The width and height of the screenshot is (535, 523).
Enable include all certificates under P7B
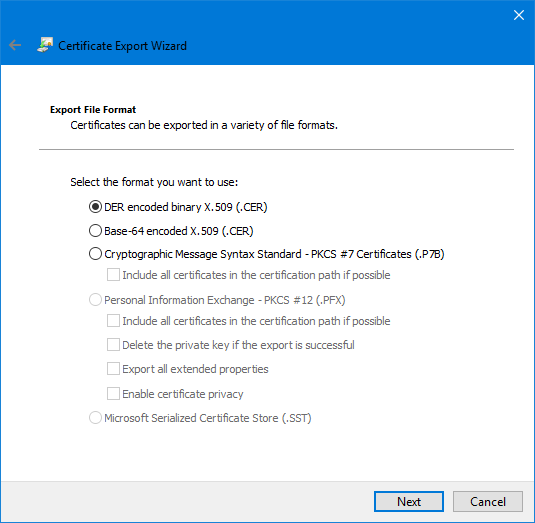[x=113, y=275]
